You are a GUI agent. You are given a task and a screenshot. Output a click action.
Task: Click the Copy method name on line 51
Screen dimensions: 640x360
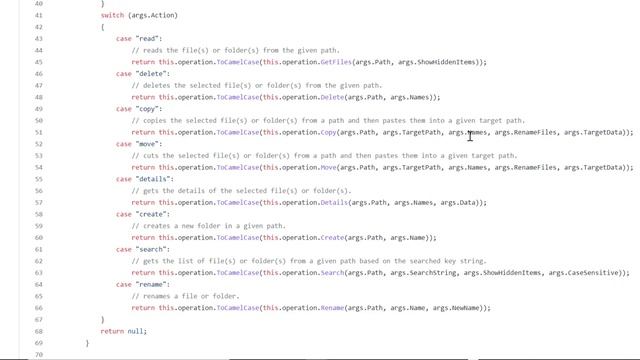pos(329,132)
